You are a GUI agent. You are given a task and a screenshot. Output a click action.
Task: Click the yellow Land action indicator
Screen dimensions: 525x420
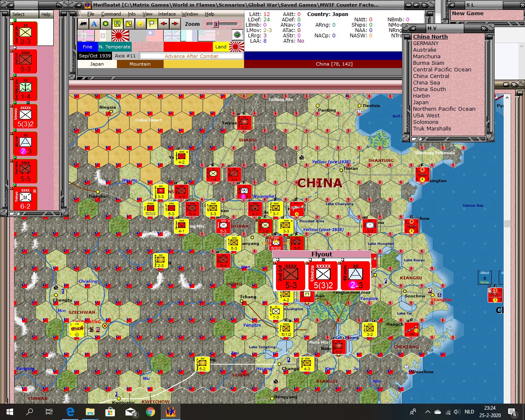coord(221,47)
